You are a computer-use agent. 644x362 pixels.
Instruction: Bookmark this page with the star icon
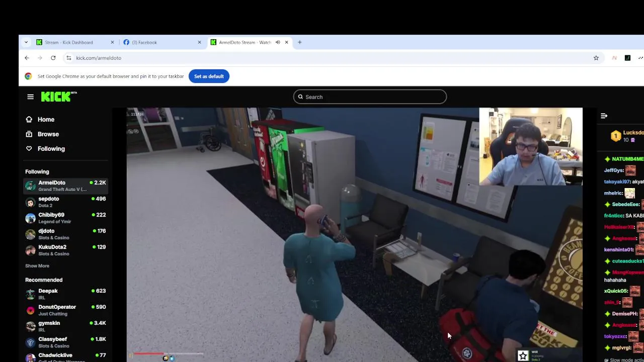pos(596,58)
